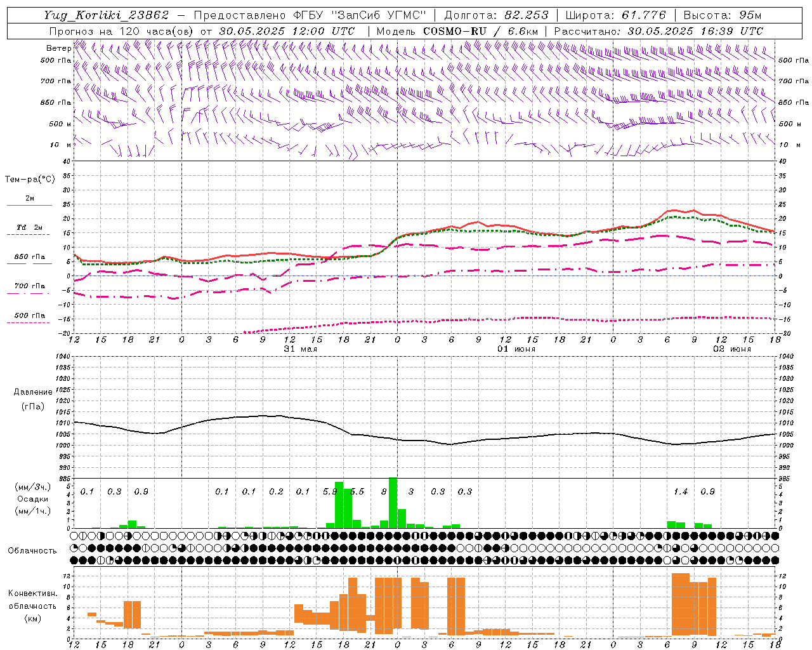Click the '31 мая' date label

pyautogui.click(x=300, y=349)
